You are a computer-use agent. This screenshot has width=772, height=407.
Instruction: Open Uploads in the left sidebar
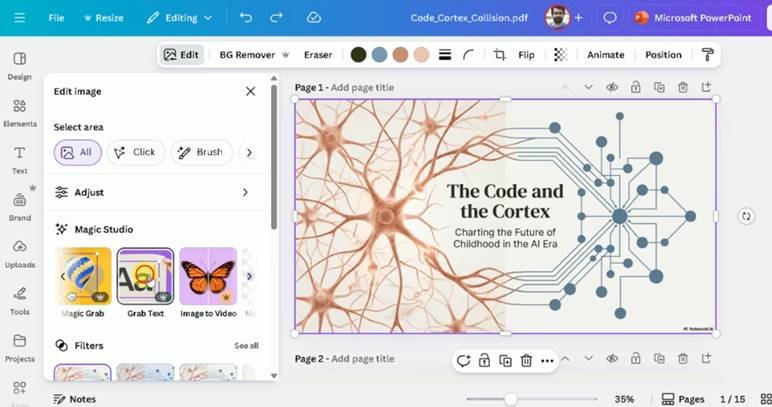coord(19,253)
